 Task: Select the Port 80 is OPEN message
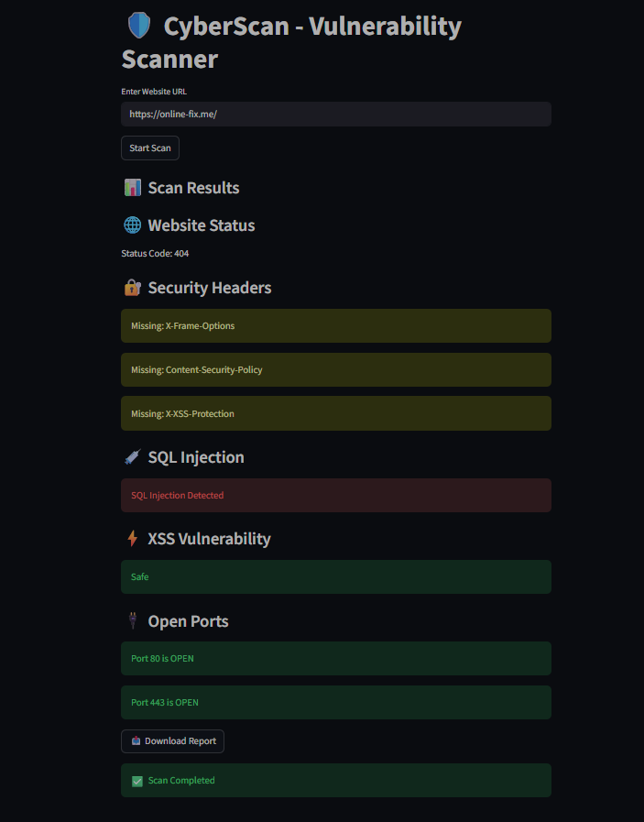pyautogui.click(x=335, y=659)
